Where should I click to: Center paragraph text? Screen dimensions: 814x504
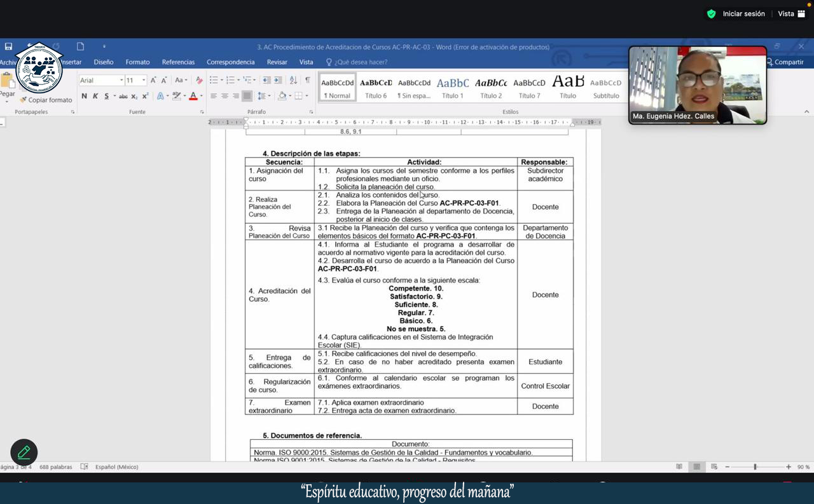click(224, 96)
